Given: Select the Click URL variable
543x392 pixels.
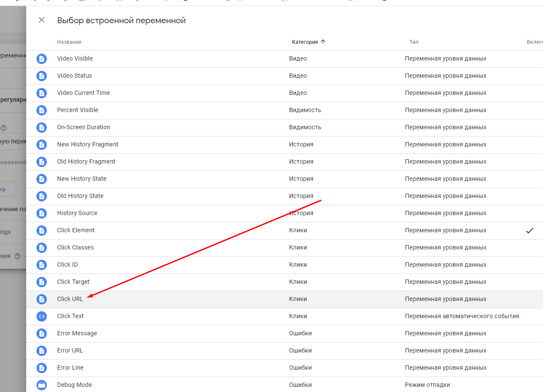Looking at the screenshot, I should 70,299.
